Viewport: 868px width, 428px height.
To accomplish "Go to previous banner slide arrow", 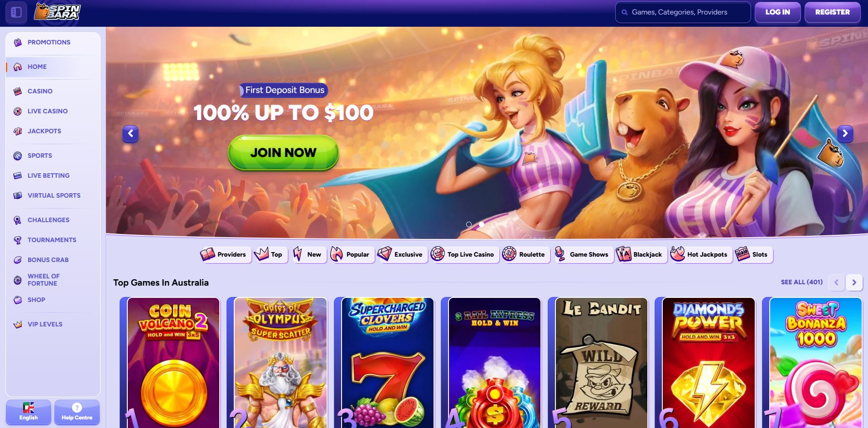I will 130,133.
